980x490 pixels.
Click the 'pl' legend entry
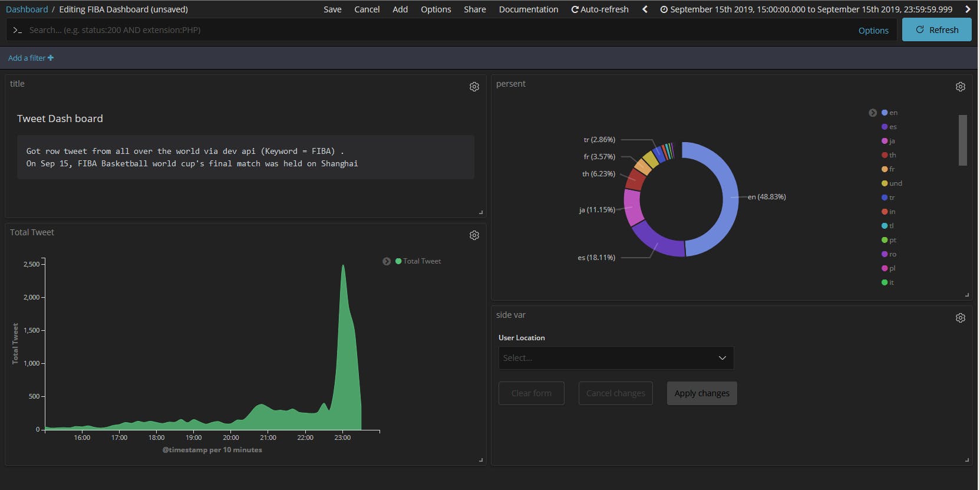tap(889, 268)
